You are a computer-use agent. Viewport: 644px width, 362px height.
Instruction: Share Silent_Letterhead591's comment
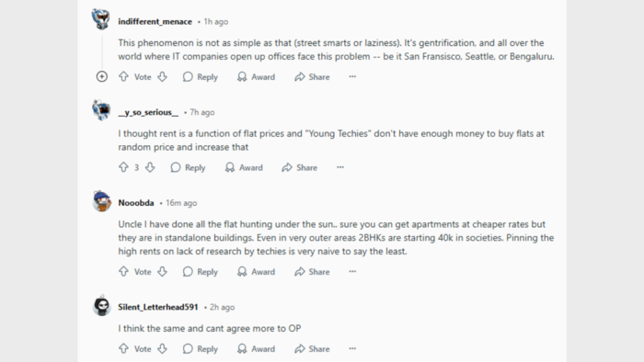(312, 348)
